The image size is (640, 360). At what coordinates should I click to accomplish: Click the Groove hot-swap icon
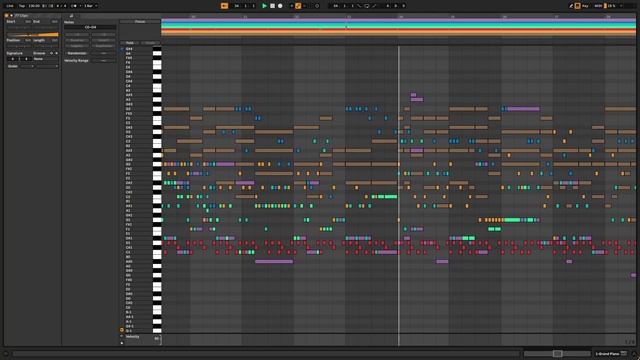pyautogui.click(x=51, y=53)
